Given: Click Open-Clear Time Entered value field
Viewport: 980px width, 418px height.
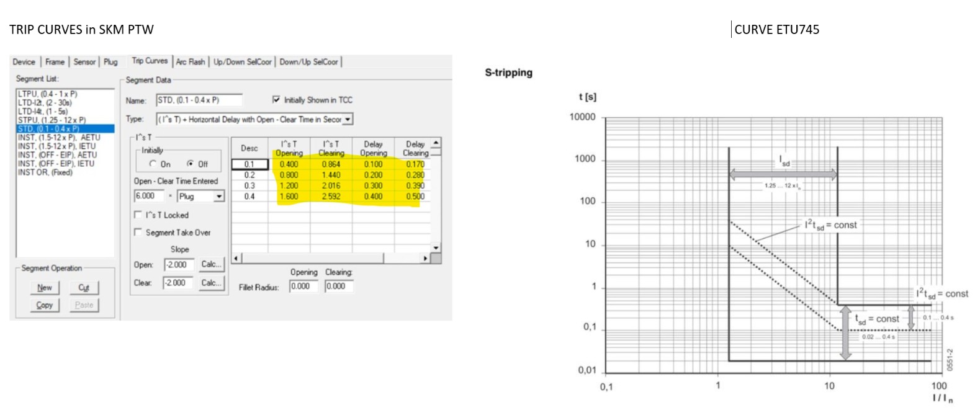Looking at the screenshot, I should coord(149,196).
